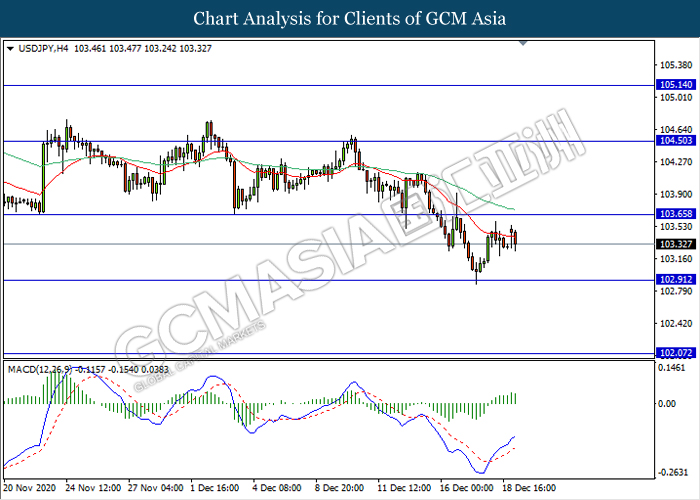
Task: Click the 104.270 price scale value
Action: (x=676, y=162)
